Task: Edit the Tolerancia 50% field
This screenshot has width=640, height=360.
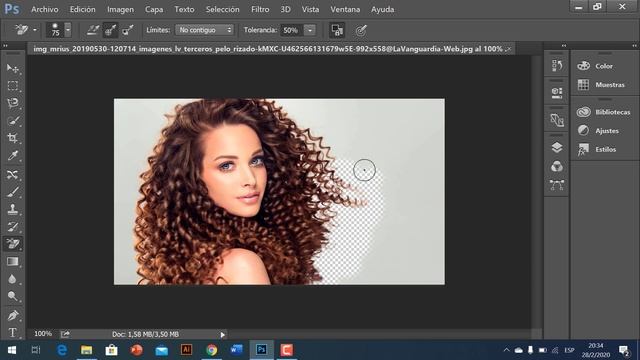Action: pos(291,30)
